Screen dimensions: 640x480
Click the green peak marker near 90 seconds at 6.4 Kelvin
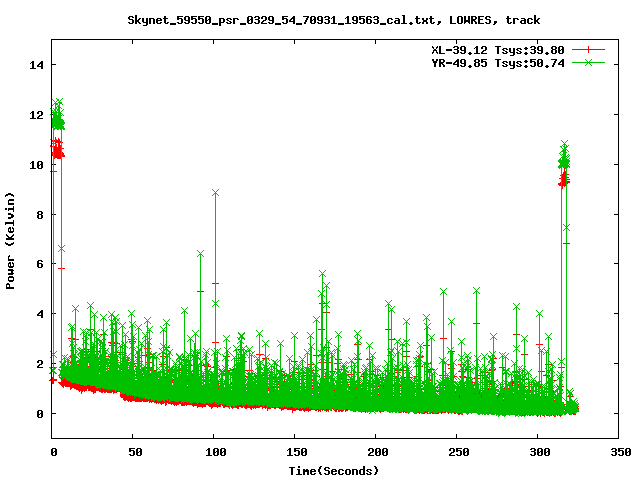(x=200, y=254)
